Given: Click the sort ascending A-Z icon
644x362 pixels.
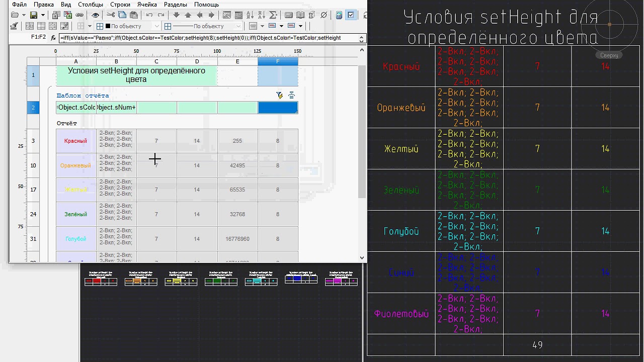Looking at the screenshot, I should point(250,15).
